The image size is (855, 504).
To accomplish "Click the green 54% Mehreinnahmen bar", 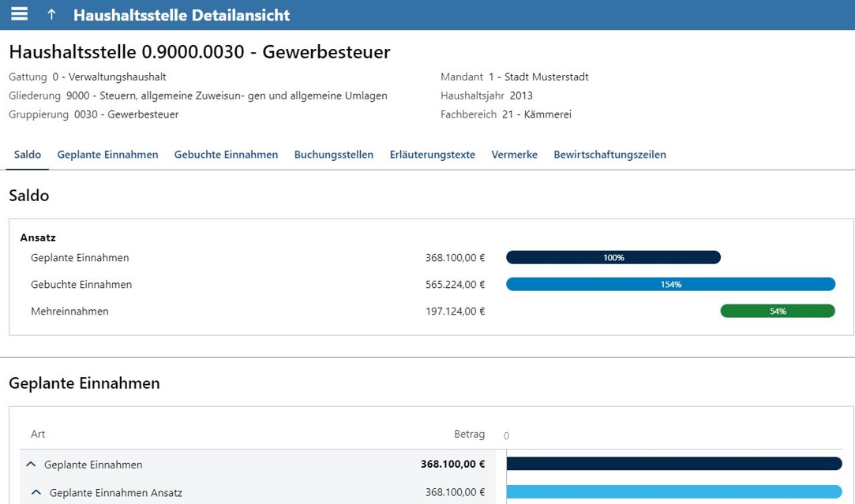I will pyautogui.click(x=777, y=312).
